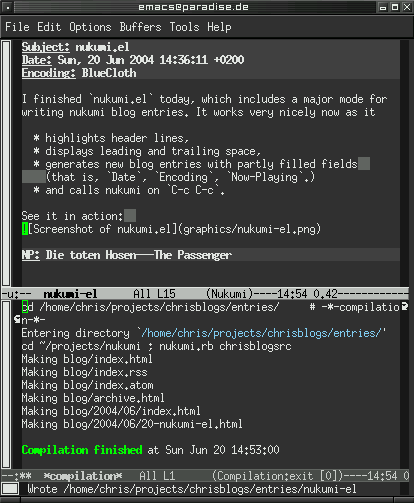Click the wrapped-line arrow before n-*-

click(x=17, y=320)
